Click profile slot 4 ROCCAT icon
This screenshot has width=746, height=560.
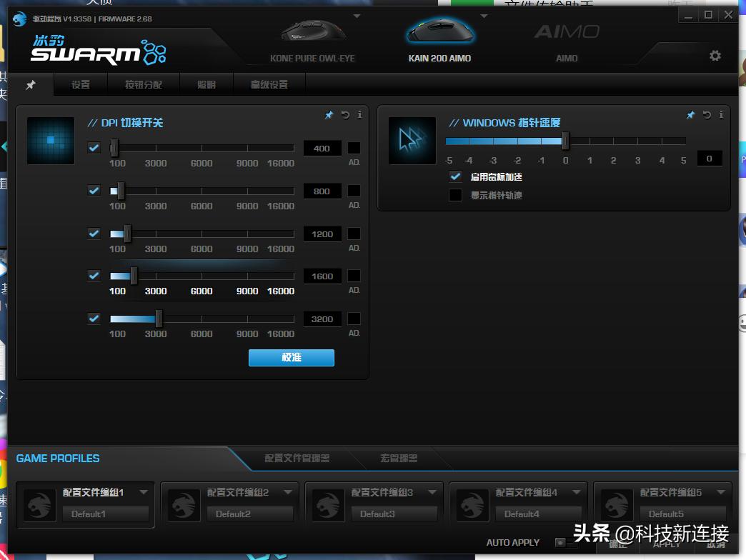[x=472, y=506]
